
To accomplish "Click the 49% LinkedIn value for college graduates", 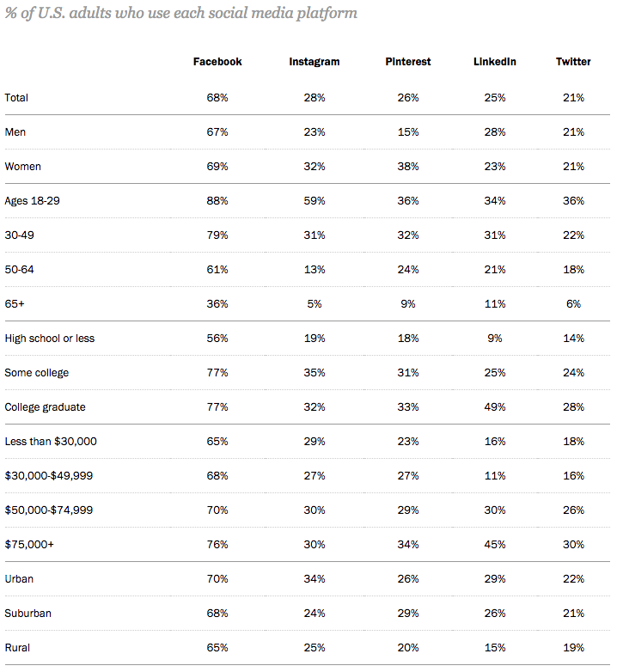I will click(x=494, y=407).
